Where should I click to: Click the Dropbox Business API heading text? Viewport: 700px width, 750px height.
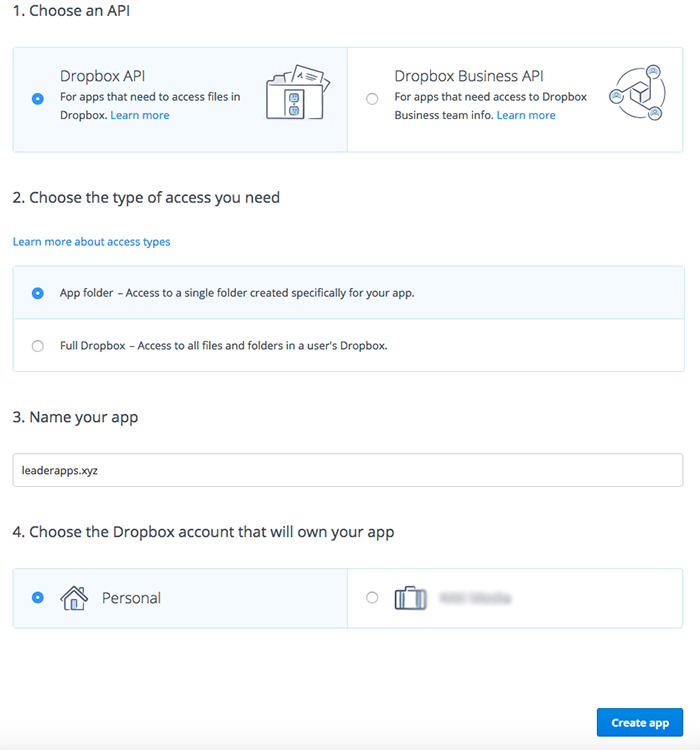coord(469,76)
